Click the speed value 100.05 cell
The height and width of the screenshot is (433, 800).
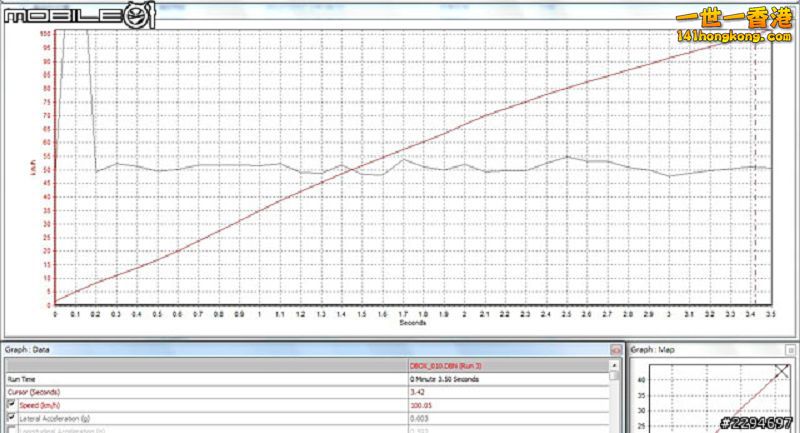click(x=421, y=406)
